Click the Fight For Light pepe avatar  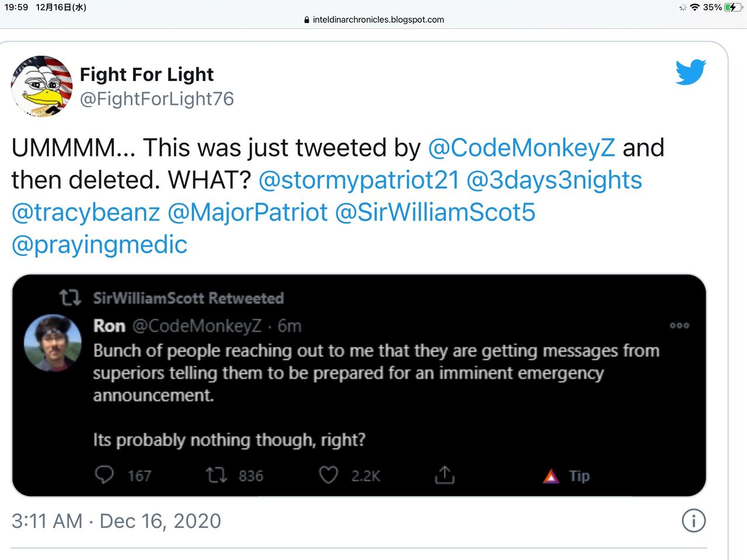(x=41, y=86)
